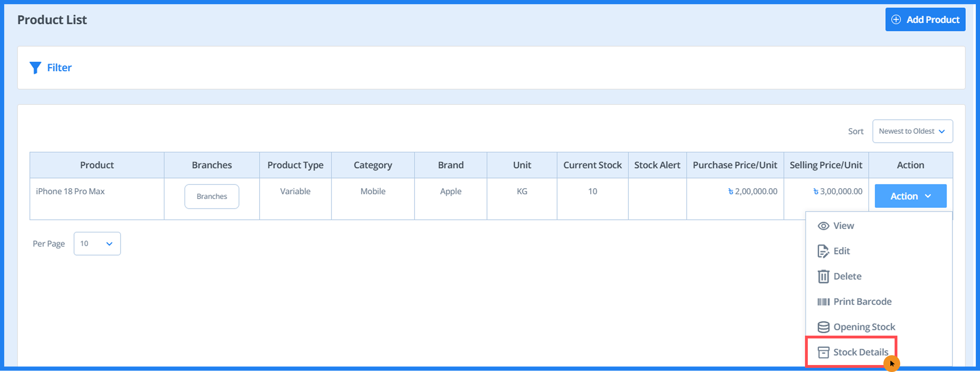Click the plus icon on Add Product
This screenshot has height=372, width=980.
896,20
